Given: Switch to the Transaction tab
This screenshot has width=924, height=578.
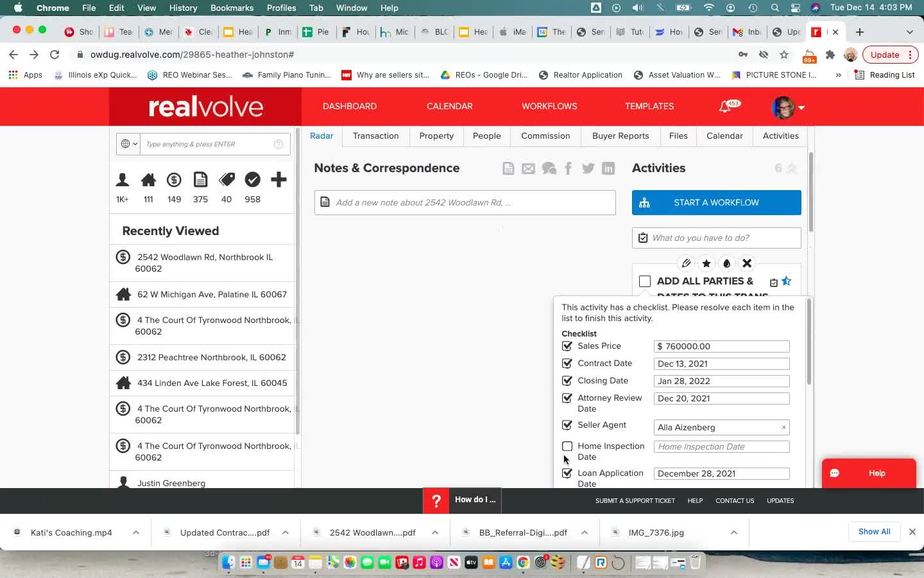Looking at the screenshot, I should click(x=375, y=136).
